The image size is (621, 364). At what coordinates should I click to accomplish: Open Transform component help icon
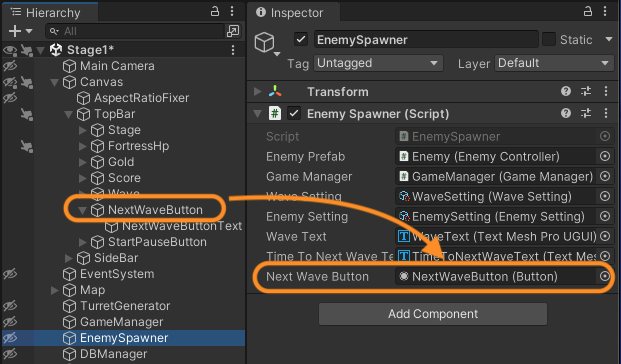pyautogui.click(x=566, y=91)
